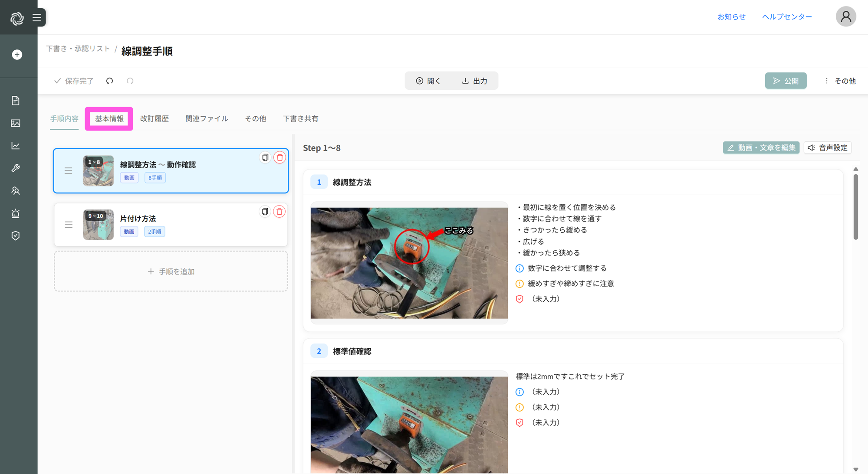Grab the drag handle of 線調整方法 card
The width and height of the screenshot is (868, 474).
click(x=69, y=171)
